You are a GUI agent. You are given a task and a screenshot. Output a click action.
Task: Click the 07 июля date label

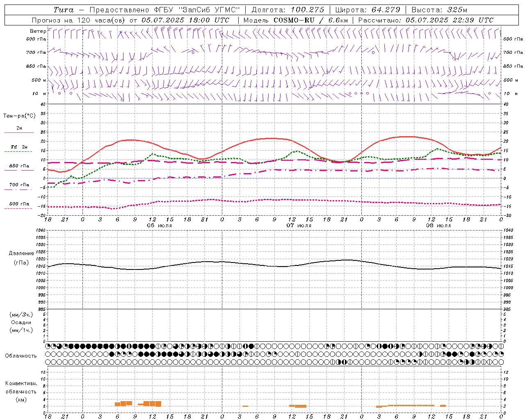click(x=299, y=226)
